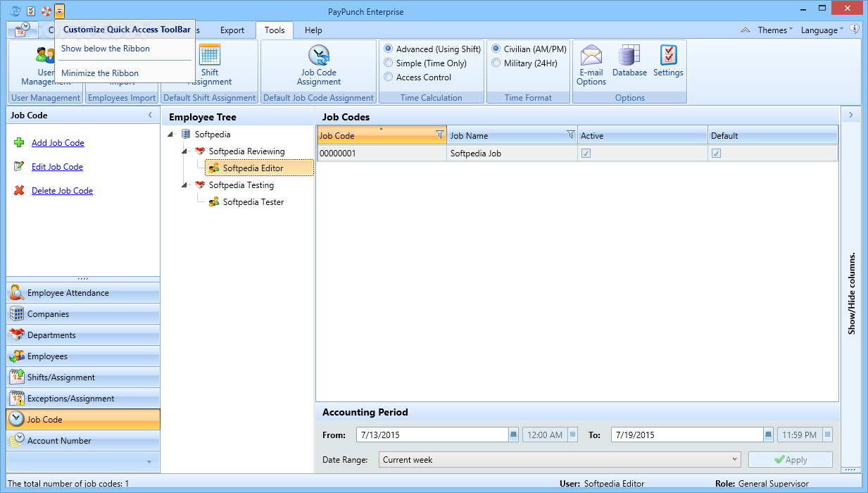Toggle Default checkbox for Softpedia Job

pyautogui.click(x=716, y=153)
